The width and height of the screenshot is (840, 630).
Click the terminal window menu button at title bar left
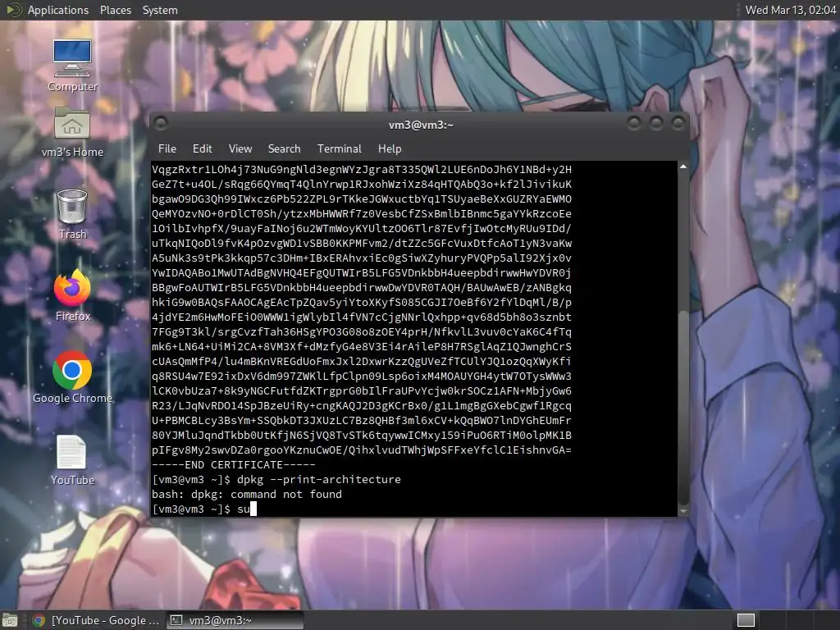161,124
